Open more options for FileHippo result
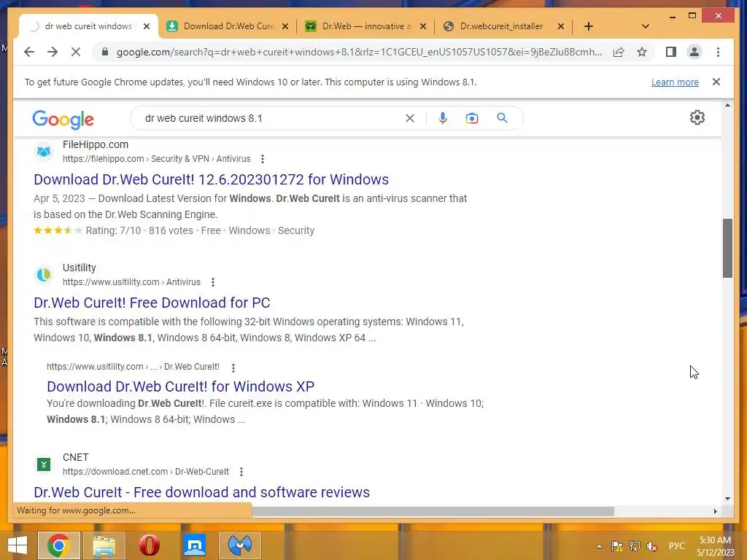Screen dimensions: 747x560 pos(263,159)
